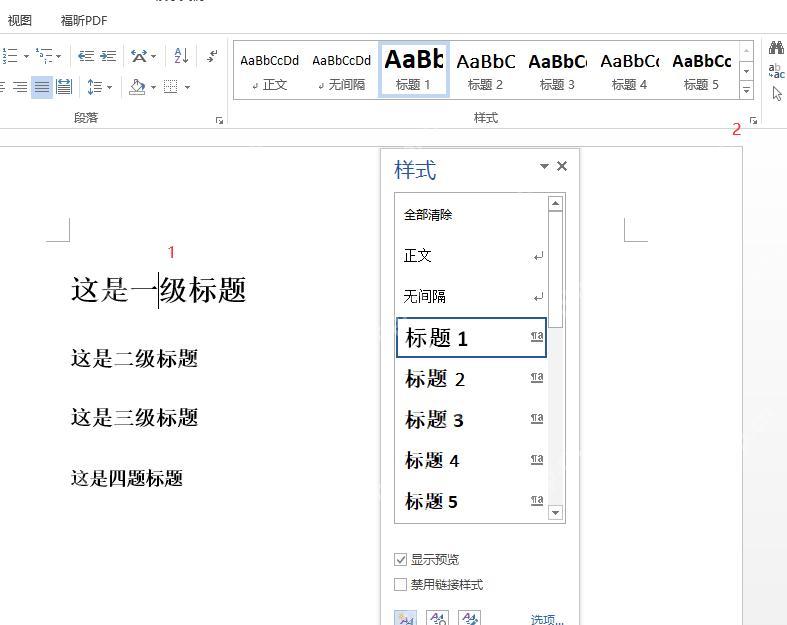787x625 pixels.
Task: Click the styles list scrollbar thumb
Action: [x=555, y=270]
